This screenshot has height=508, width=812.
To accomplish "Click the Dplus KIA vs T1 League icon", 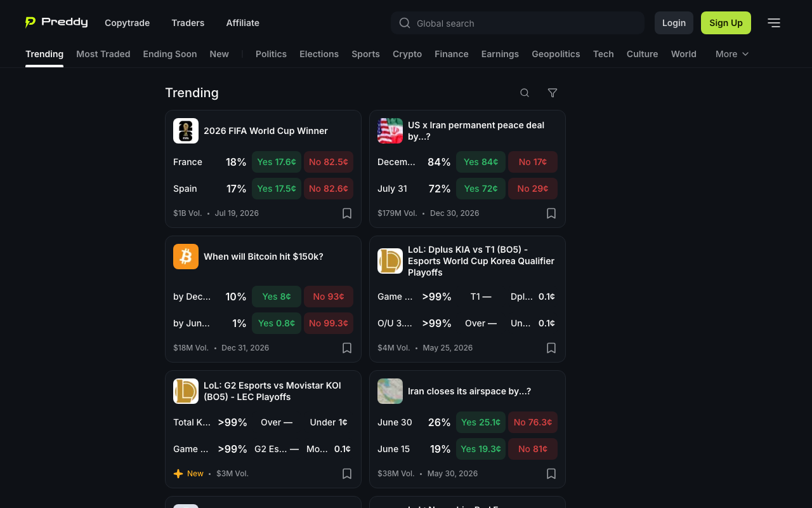I will click(390, 261).
